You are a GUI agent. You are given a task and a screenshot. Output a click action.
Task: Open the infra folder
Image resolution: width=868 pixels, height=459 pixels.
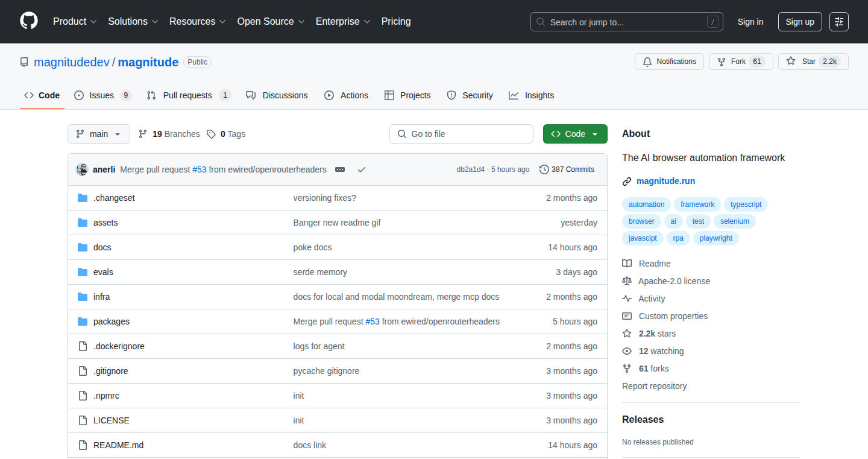click(101, 297)
